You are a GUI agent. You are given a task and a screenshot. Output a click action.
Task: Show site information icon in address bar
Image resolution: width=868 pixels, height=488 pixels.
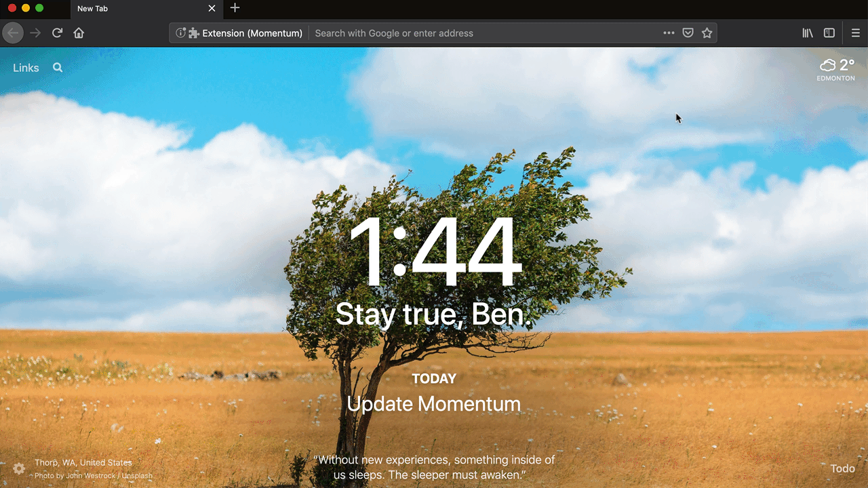[x=180, y=33]
